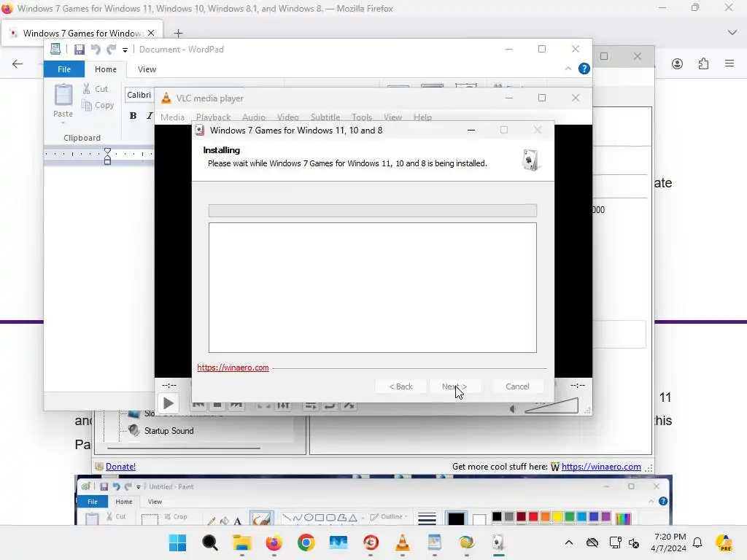Open WordPad's Customize Quick Access Toolbar dropdown

point(125,50)
